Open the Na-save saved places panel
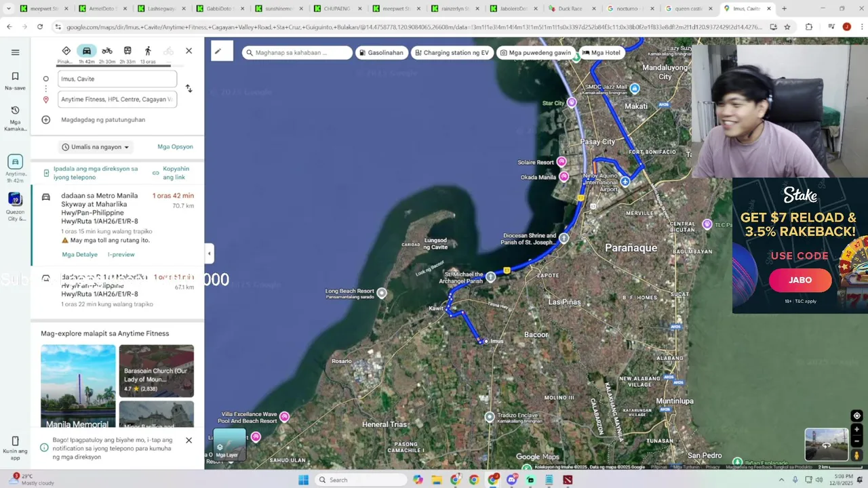The width and height of the screenshot is (868, 488). [x=15, y=81]
